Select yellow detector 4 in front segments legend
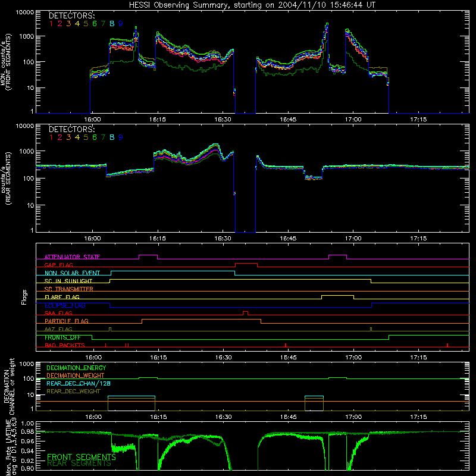Viewport: 476px width, 476px height. [x=77, y=24]
